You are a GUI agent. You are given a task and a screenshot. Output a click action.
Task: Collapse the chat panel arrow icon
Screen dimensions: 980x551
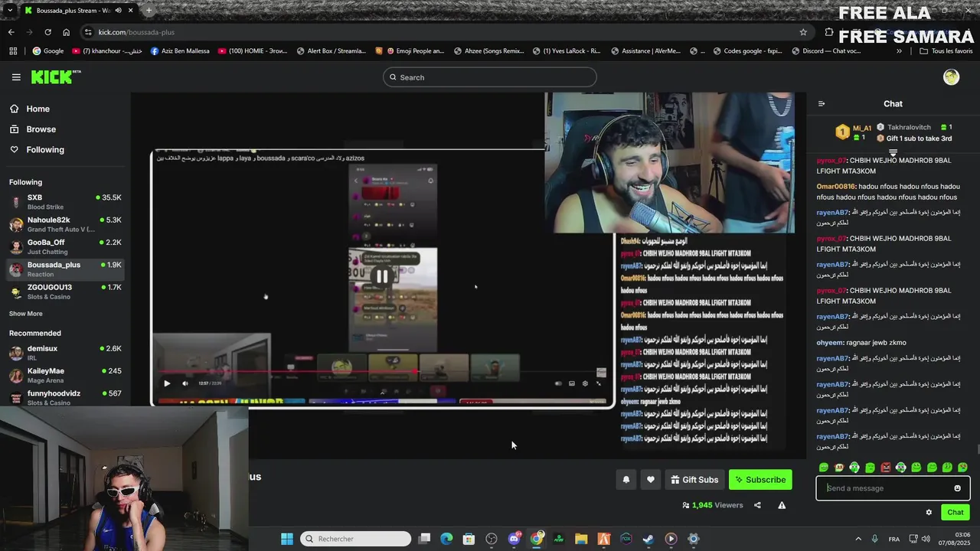pos(822,104)
